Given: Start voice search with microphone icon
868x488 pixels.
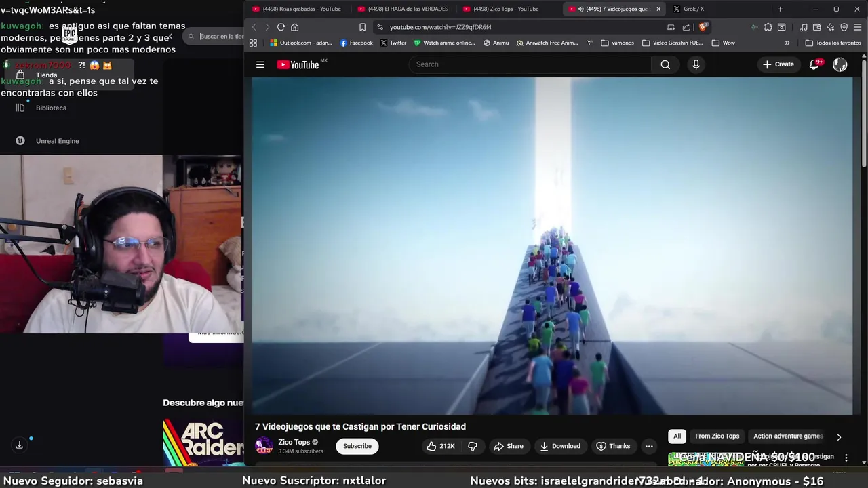Looking at the screenshot, I should pos(696,64).
